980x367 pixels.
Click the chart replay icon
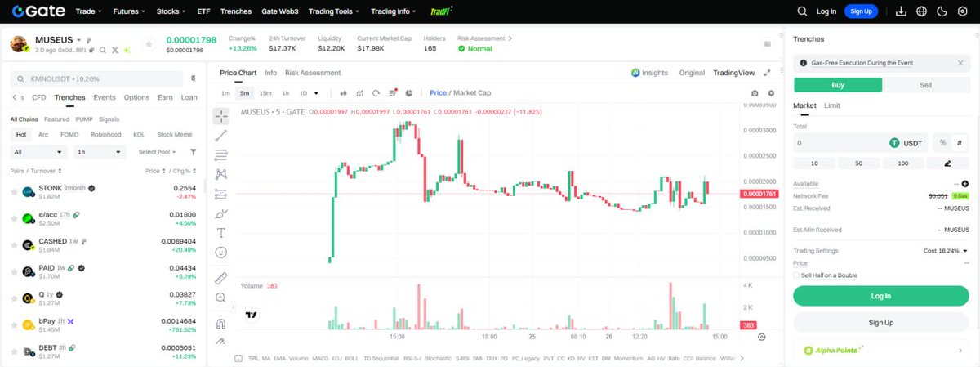coord(376,93)
